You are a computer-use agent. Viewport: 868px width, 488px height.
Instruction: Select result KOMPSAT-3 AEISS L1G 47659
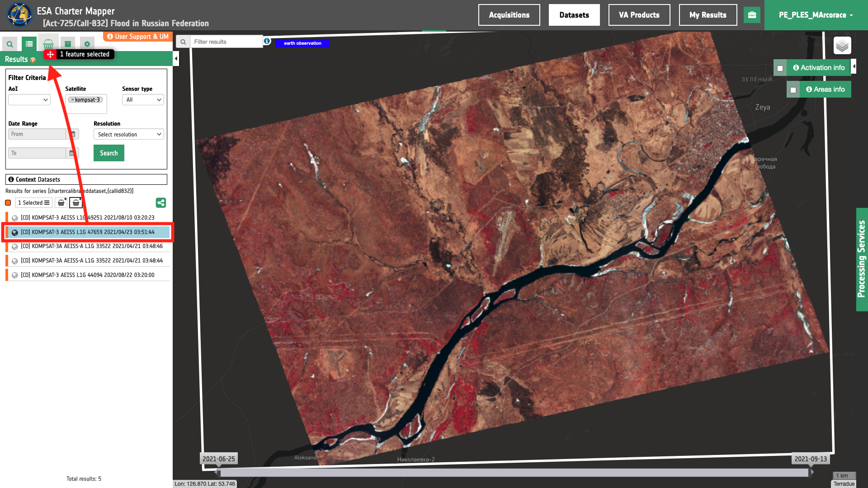pyautogui.click(x=88, y=232)
